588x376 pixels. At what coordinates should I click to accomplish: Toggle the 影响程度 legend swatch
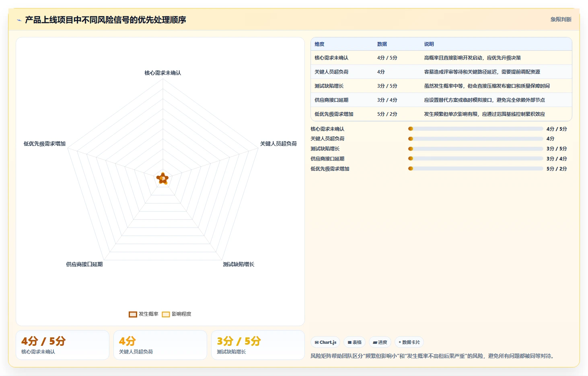pos(166,314)
